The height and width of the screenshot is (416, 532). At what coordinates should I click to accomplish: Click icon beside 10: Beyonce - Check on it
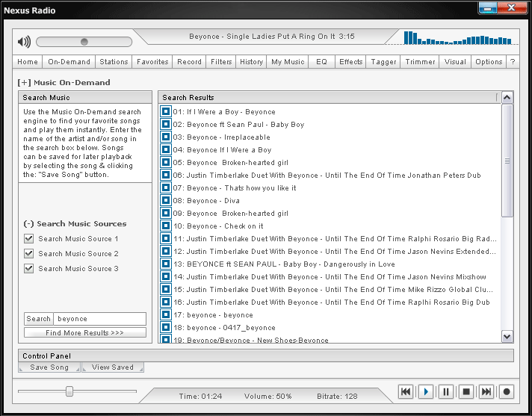tap(166, 226)
